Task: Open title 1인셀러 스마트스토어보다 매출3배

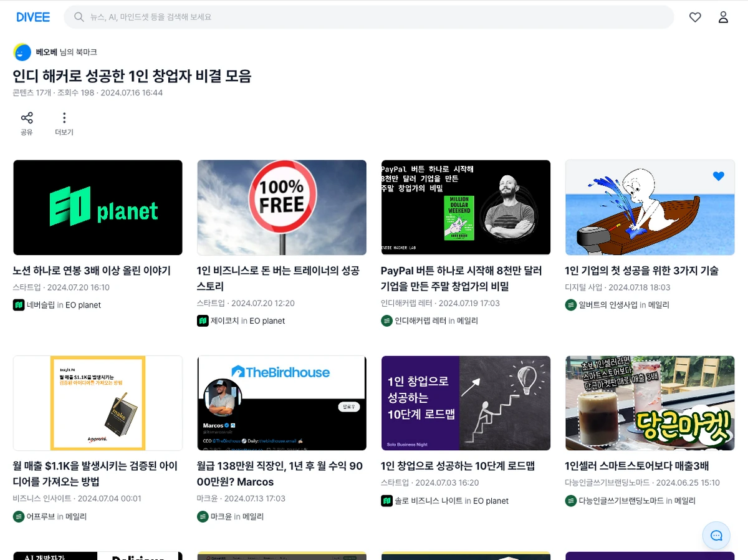Action: [x=637, y=466]
